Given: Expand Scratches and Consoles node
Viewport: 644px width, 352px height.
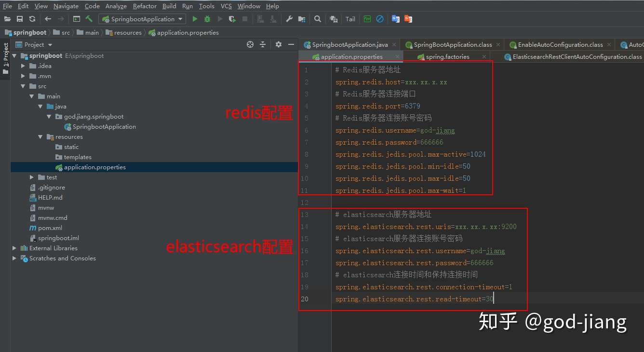Looking at the screenshot, I should [x=14, y=258].
